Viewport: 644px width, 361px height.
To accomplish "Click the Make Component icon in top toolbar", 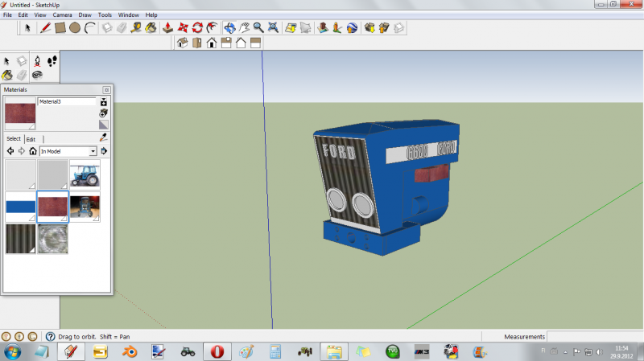I will click(107, 28).
